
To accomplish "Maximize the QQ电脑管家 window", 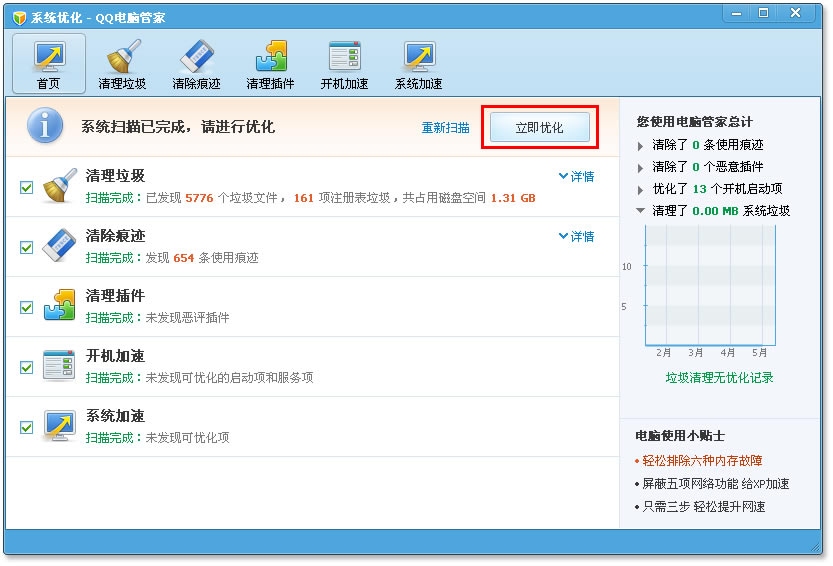I will point(763,13).
